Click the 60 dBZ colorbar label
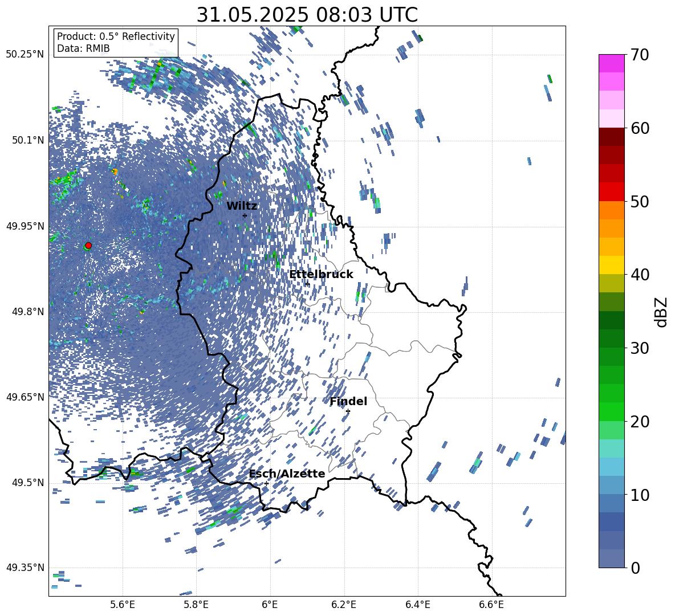This screenshot has height=616, width=675. click(640, 128)
